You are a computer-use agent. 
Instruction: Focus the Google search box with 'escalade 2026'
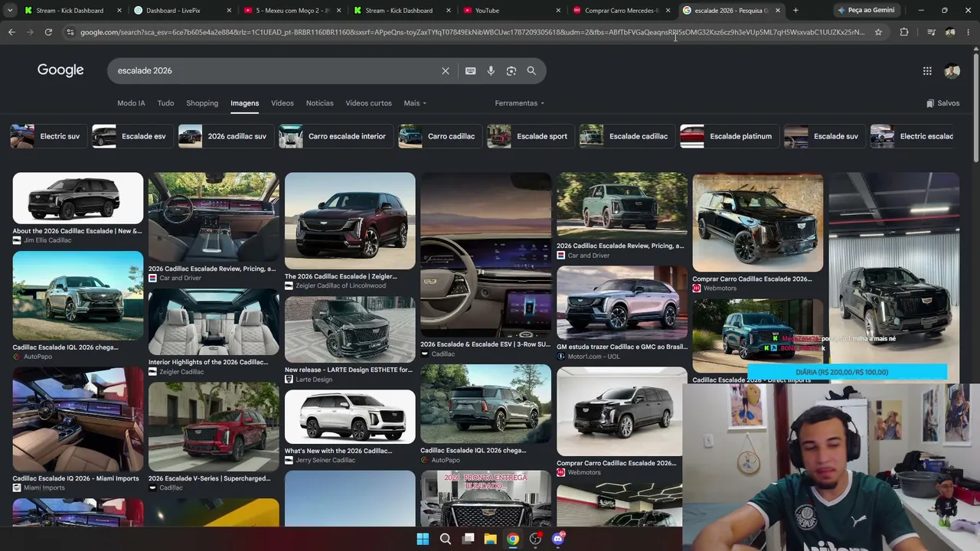point(276,70)
